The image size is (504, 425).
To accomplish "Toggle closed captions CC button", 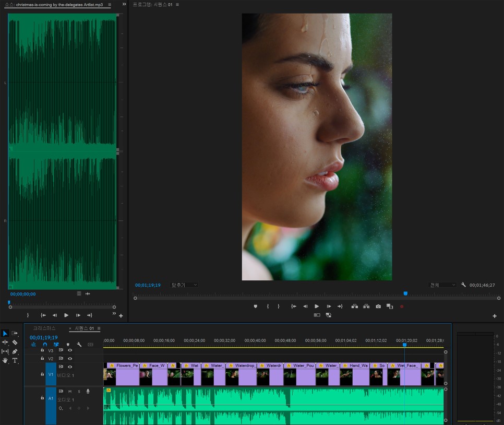I will (90, 344).
